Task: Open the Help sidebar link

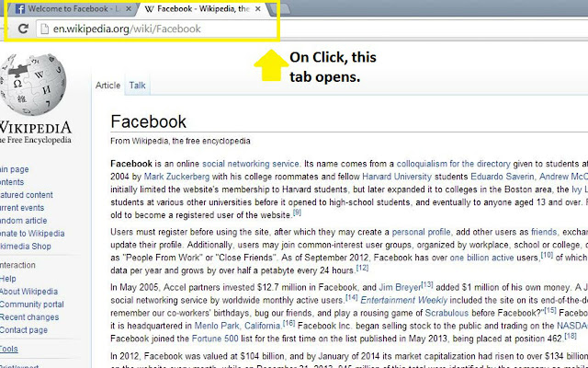Action: (8, 279)
